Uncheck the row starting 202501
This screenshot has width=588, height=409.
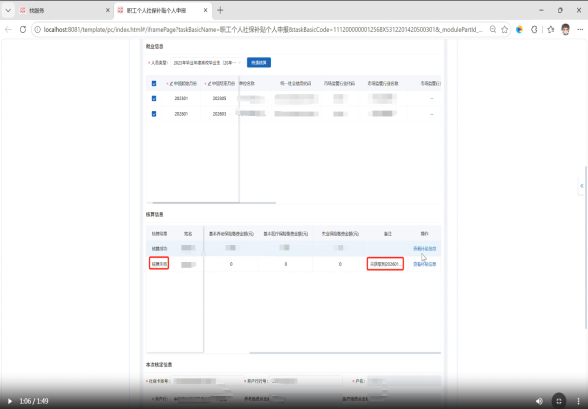(x=154, y=114)
